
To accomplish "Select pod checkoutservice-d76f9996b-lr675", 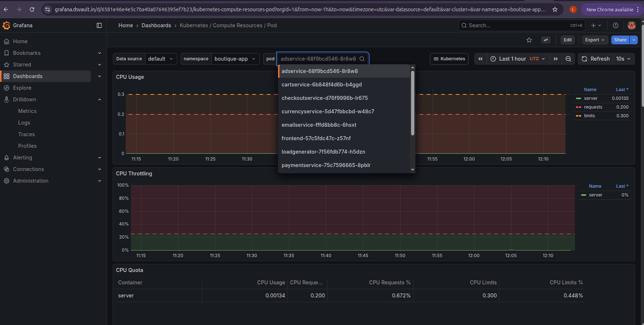I will (x=344, y=98).
